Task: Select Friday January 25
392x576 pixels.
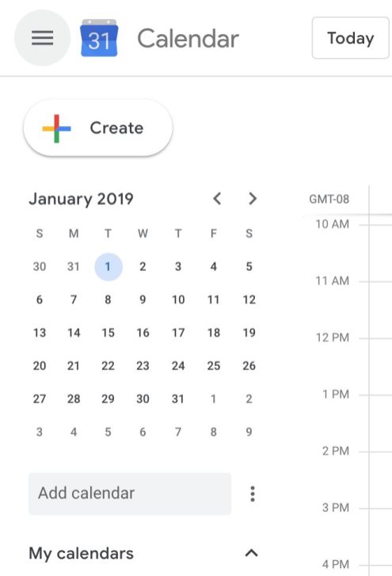Action: (x=214, y=366)
